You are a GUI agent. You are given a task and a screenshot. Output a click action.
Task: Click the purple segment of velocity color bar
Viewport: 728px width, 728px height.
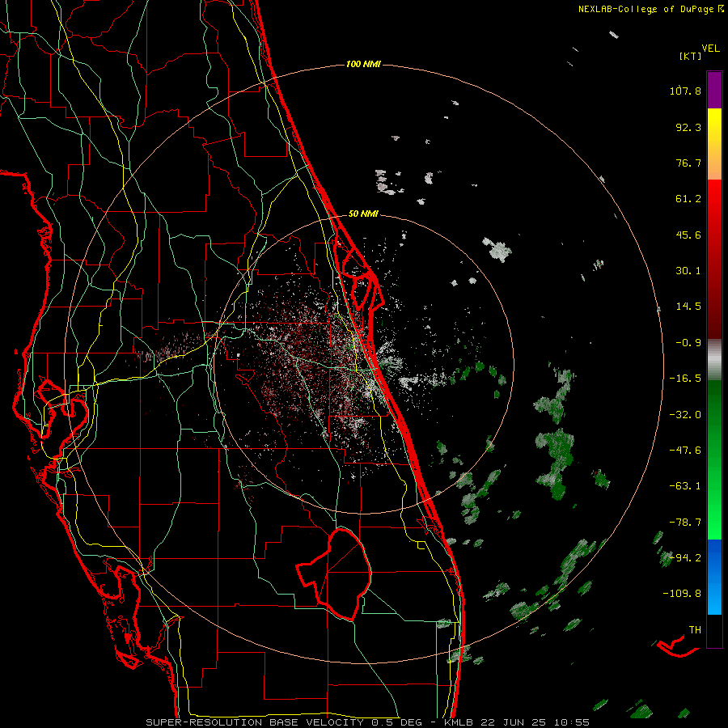(714, 90)
